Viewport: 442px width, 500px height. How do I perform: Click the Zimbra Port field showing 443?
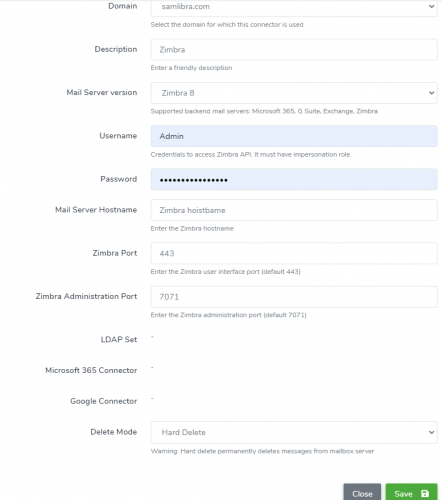click(x=294, y=253)
